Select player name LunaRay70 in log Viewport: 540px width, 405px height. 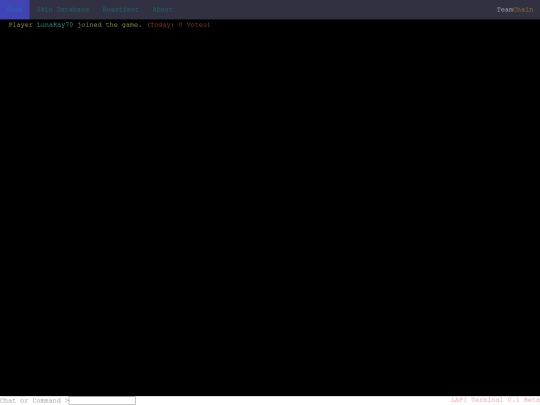pyautogui.click(x=55, y=25)
